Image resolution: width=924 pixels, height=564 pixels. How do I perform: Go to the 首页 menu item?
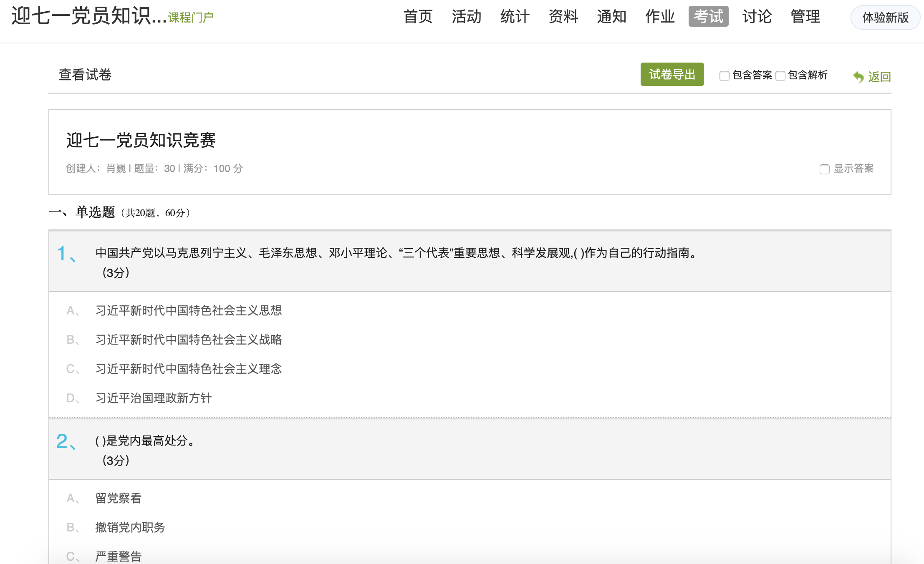coord(418,17)
